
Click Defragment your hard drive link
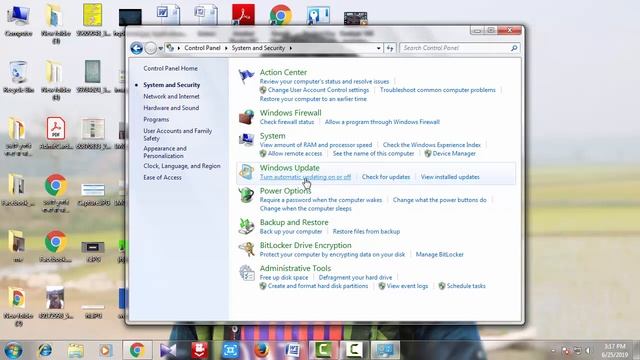[x=355, y=277]
